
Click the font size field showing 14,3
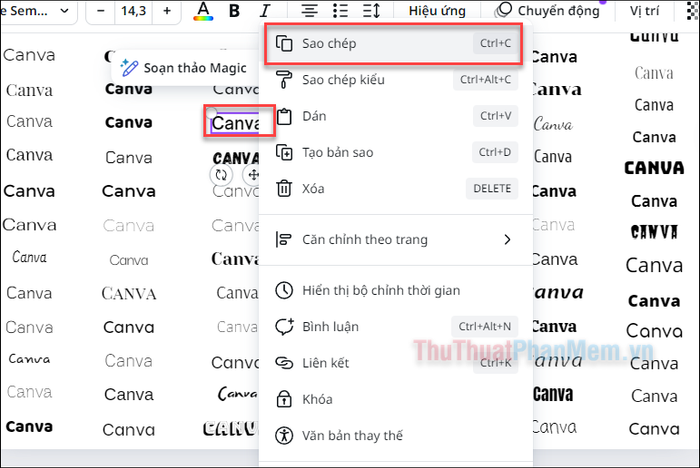click(133, 11)
